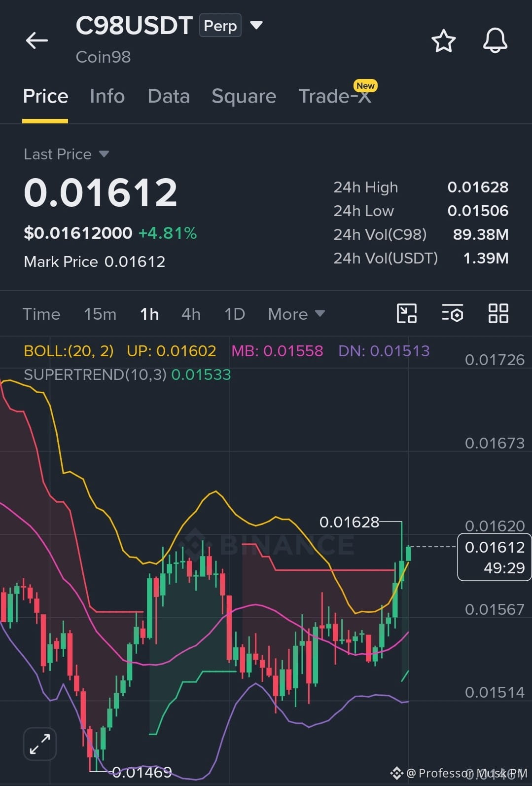Tap the DN: 0.01513 Bollinger value

[x=384, y=351]
